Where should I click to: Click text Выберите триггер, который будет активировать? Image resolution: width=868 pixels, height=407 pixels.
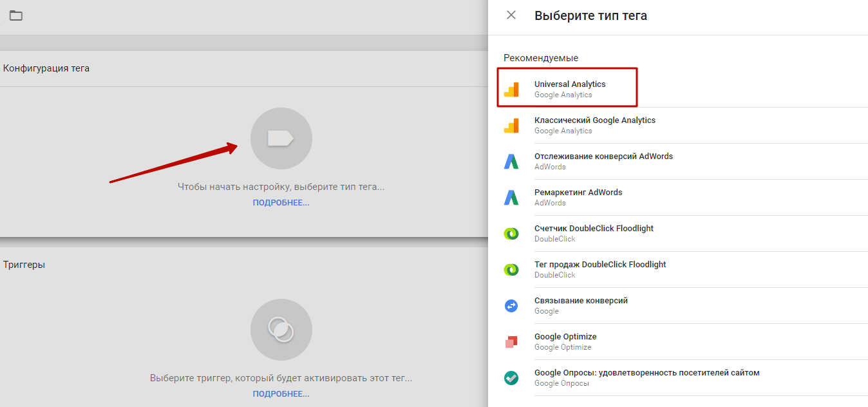pos(281,378)
